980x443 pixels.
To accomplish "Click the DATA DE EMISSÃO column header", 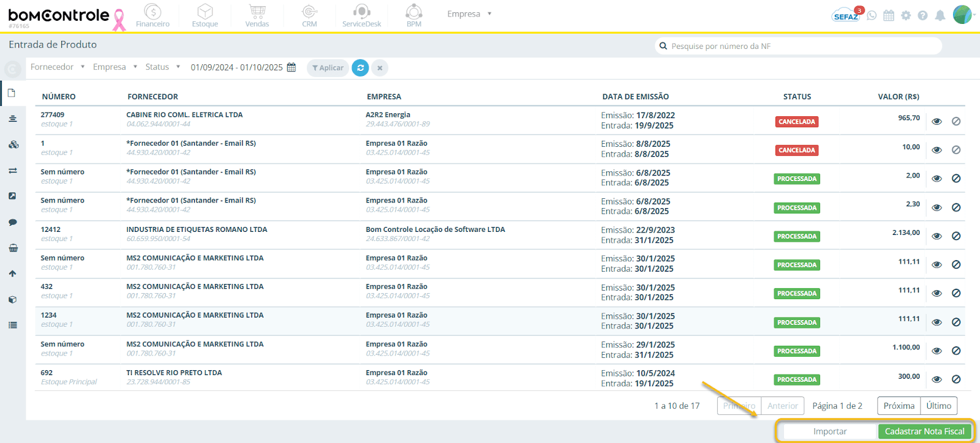I will pos(635,97).
